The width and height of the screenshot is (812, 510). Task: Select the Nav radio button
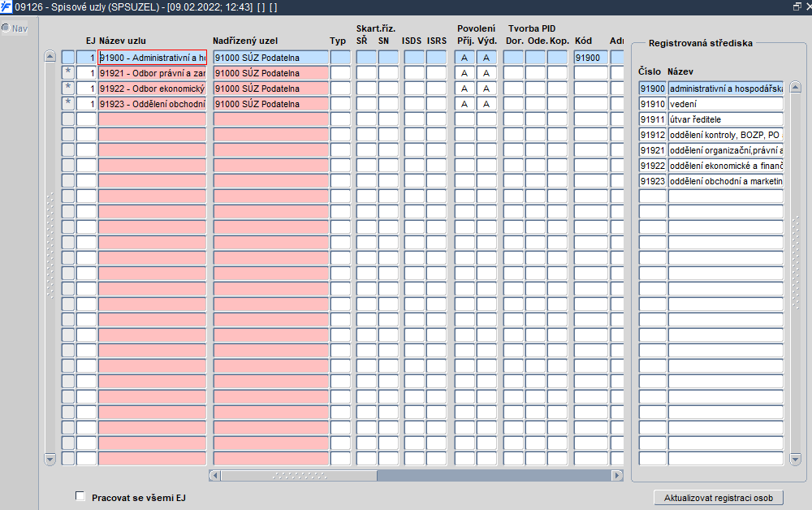tap(6, 28)
